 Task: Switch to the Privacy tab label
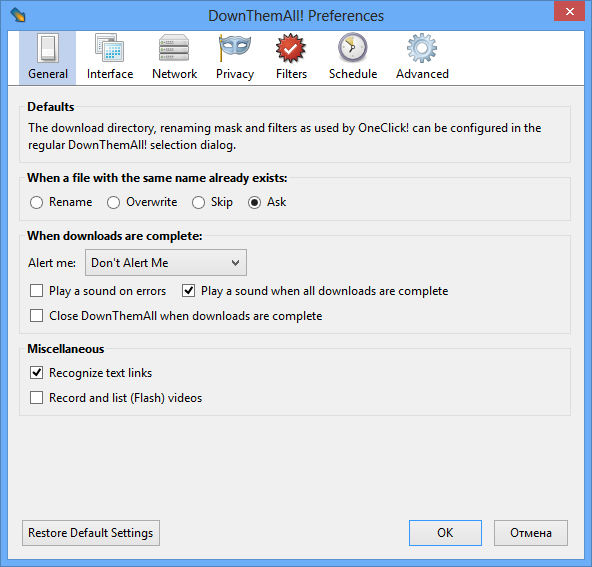click(235, 74)
